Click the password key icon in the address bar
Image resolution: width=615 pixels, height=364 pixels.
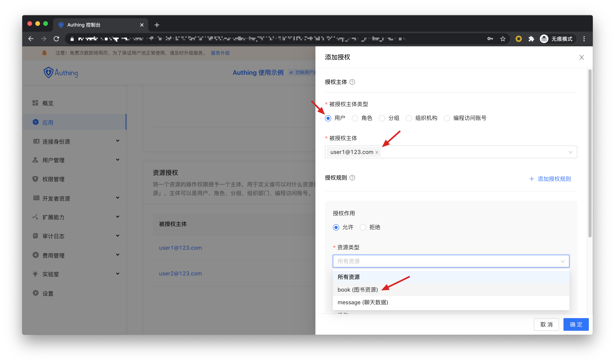click(490, 39)
